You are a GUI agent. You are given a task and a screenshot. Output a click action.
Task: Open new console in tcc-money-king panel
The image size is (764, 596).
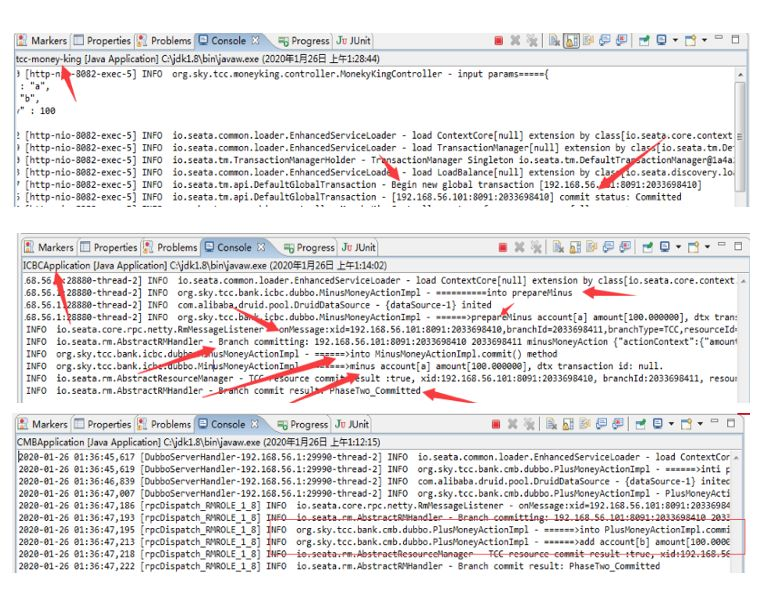690,40
